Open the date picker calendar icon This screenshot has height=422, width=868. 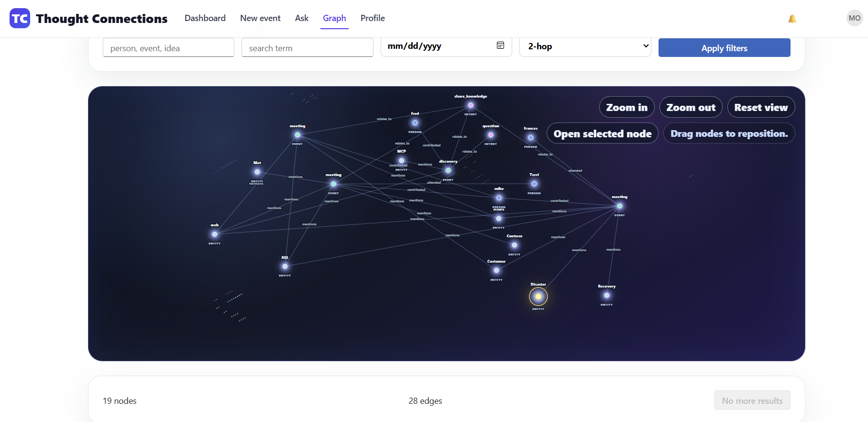(x=500, y=45)
